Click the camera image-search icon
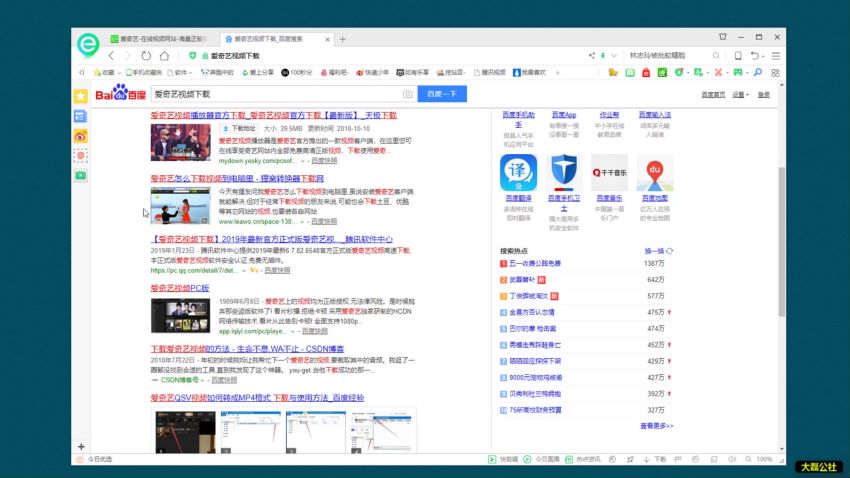Image resolution: width=850 pixels, height=478 pixels. point(407,94)
